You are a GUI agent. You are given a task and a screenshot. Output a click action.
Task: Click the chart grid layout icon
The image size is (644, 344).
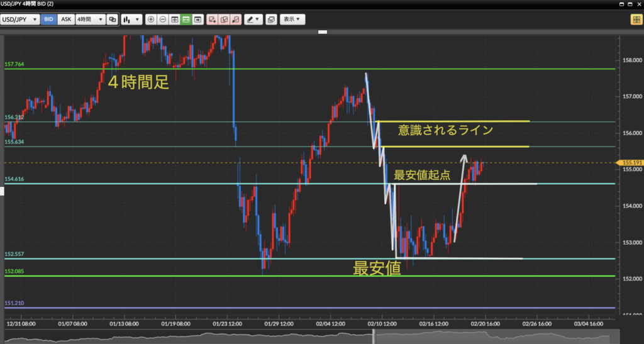174,19
